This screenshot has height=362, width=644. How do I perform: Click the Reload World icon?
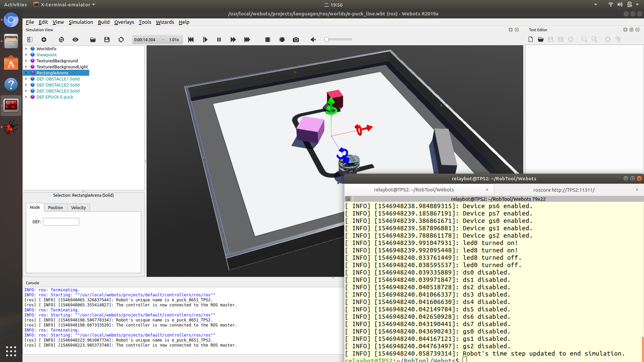point(121,40)
